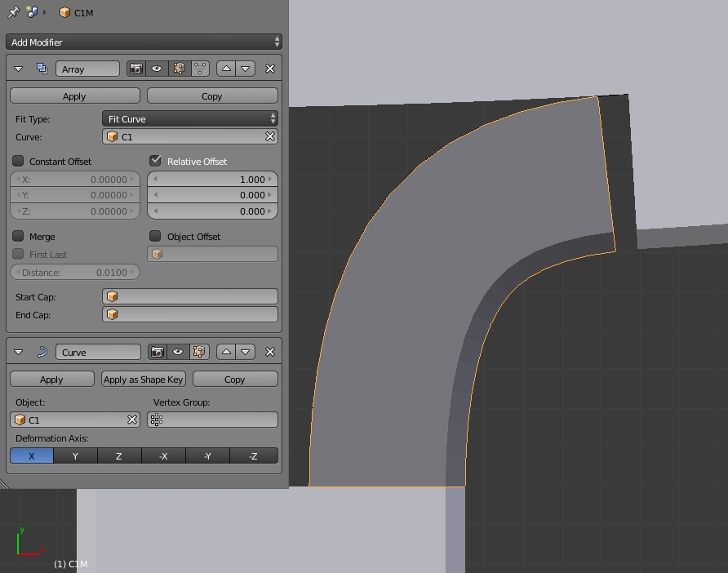Toggle render camera icon on Array modifier
This screenshot has width=728, height=573.
click(136, 69)
